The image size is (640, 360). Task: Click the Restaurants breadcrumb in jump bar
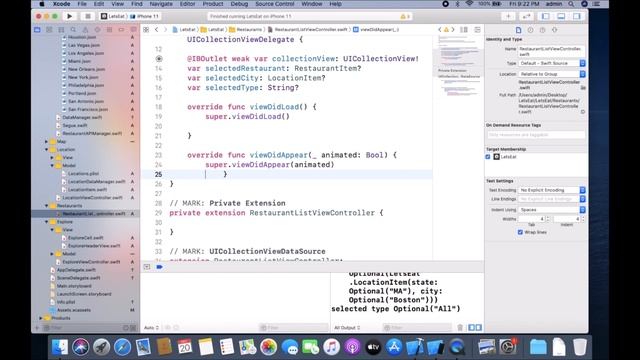pos(246,30)
